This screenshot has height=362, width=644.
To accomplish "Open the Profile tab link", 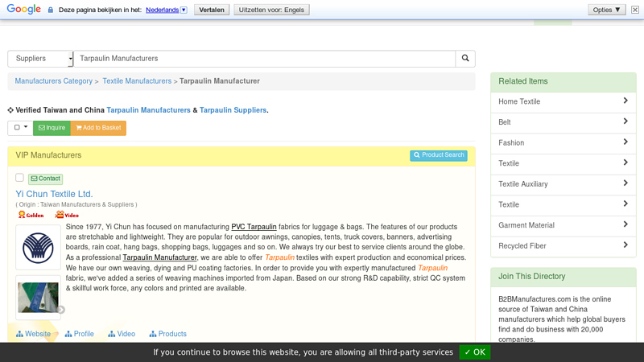I will click(80, 334).
